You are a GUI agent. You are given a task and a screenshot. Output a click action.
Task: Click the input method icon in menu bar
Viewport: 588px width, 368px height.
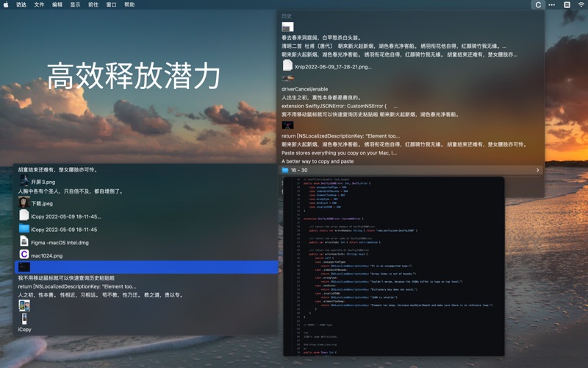tap(567, 5)
